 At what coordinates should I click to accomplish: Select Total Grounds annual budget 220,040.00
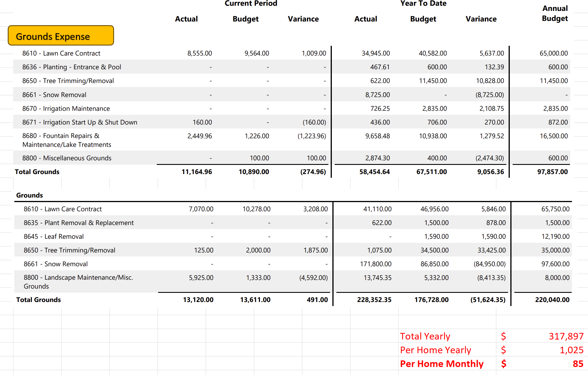tap(552, 300)
